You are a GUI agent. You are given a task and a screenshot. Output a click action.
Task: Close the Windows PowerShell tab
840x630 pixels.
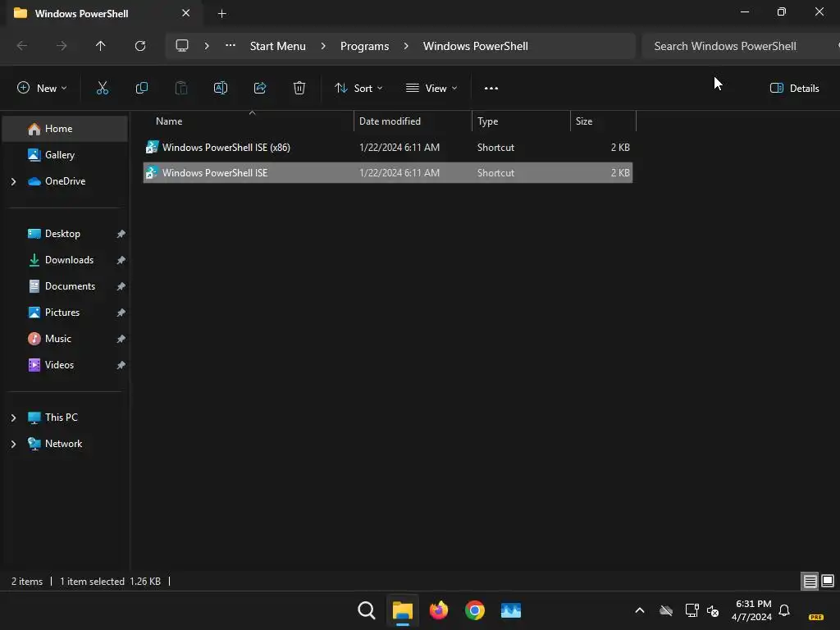click(186, 13)
